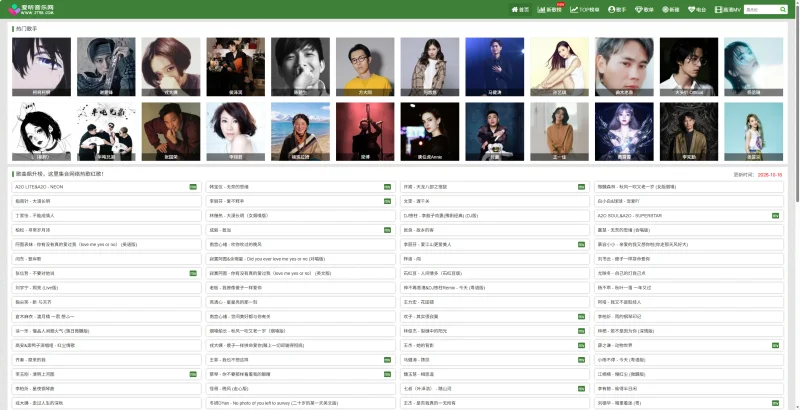The width and height of the screenshot is (800, 410).
Task: Click MV badge on 李玉刚 - 清明上河图 row
Action: coord(193,374)
